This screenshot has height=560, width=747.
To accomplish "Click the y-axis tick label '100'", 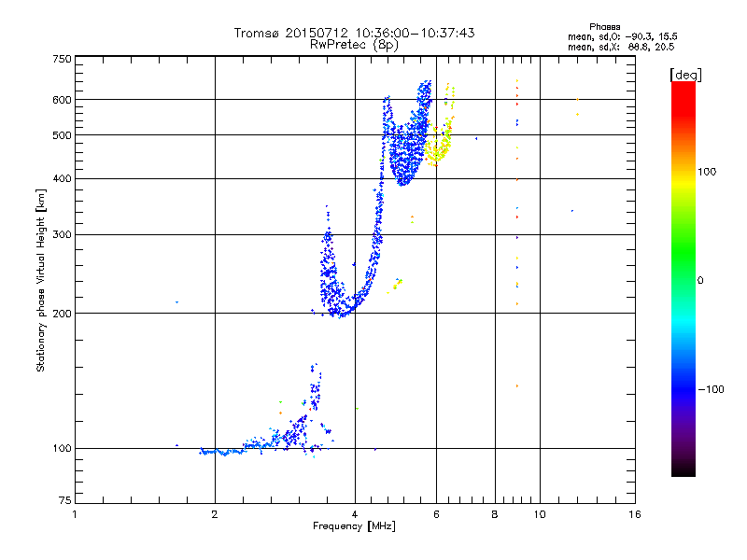I will (62, 449).
